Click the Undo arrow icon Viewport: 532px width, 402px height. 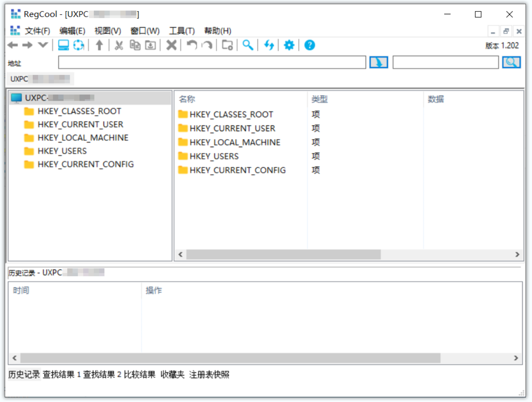[192, 45]
